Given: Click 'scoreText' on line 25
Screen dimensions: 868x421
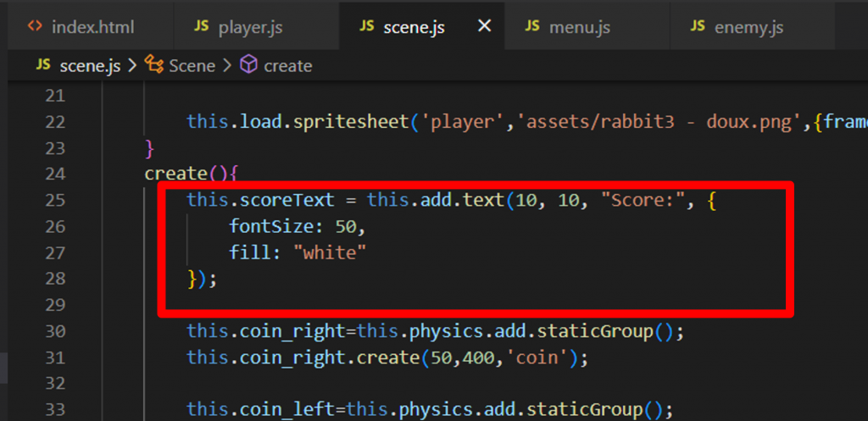Looking at the screenshot, I should pyautogui.click(x=287, y=200).
